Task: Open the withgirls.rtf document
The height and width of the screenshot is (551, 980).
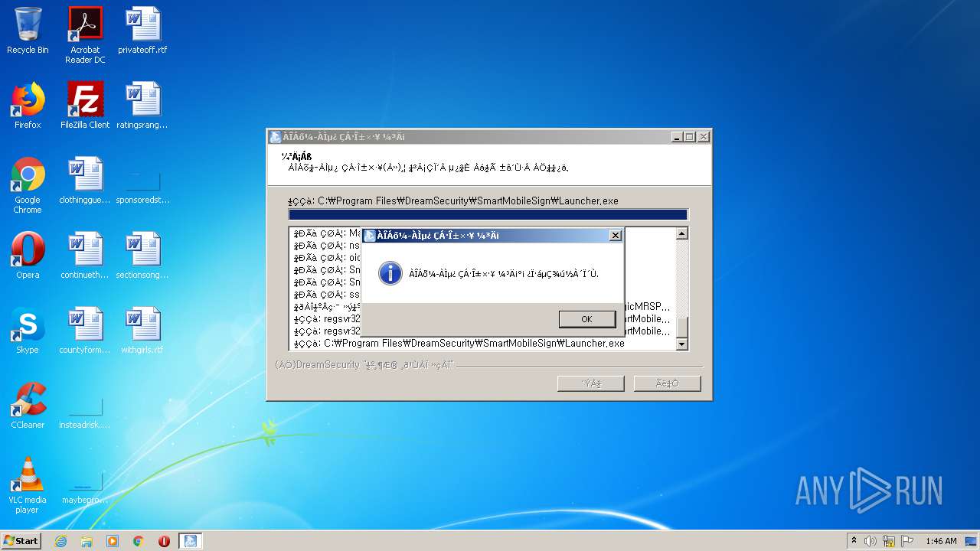Action: (142, 331)
